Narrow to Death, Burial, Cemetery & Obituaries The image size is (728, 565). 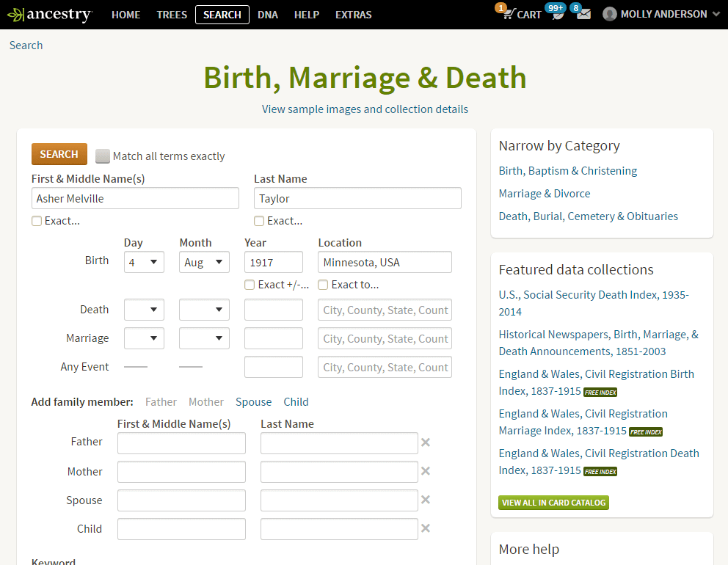pyautogui.click(x=589, y=216)
